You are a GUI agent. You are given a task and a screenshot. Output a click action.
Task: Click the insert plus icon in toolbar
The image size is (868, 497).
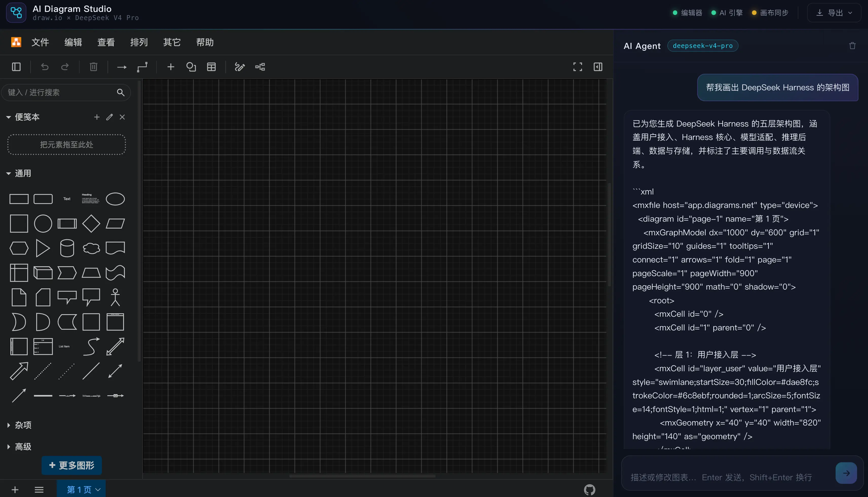click(x=171, y=67)
